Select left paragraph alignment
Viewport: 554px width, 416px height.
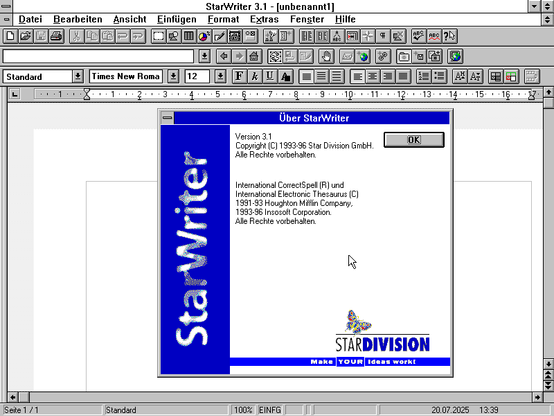[358, 76]
